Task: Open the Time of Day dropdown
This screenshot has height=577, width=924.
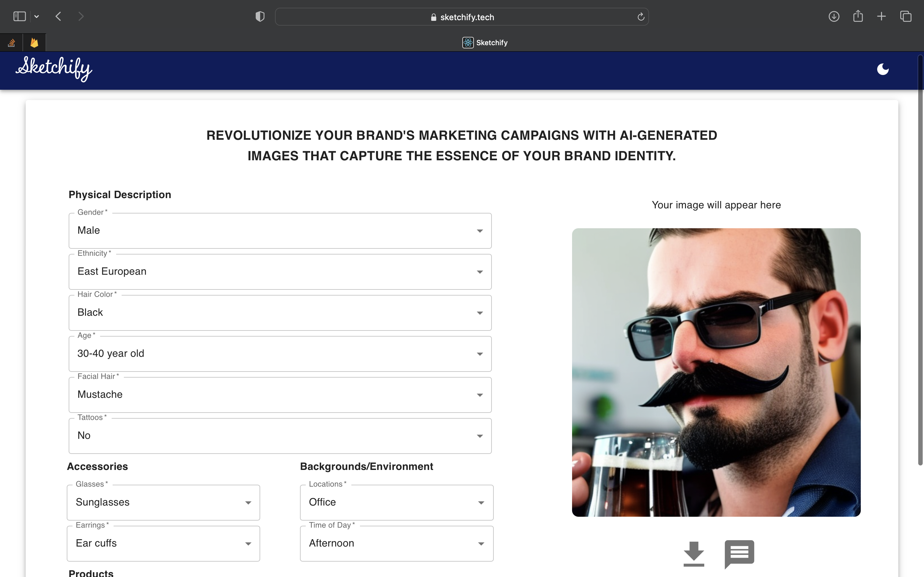Action: pos(396,543)
